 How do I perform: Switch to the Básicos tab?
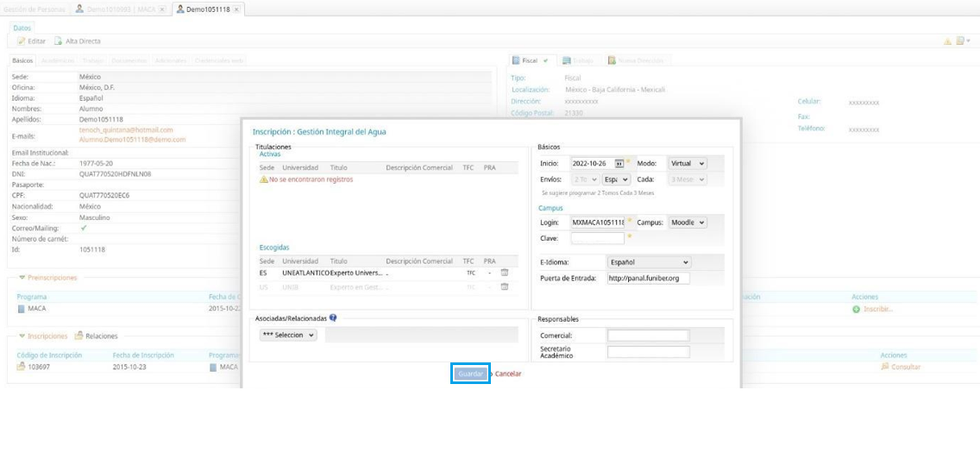[x=23, y=61]
